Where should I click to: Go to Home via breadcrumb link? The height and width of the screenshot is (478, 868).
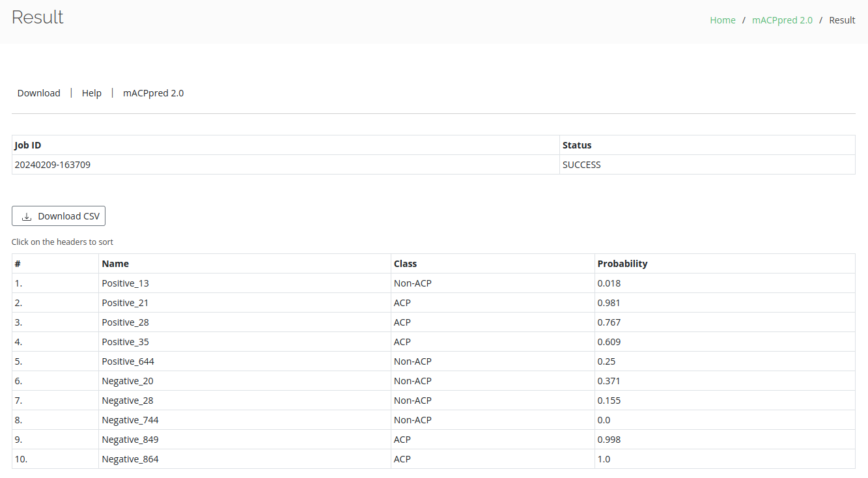[722, 20]
